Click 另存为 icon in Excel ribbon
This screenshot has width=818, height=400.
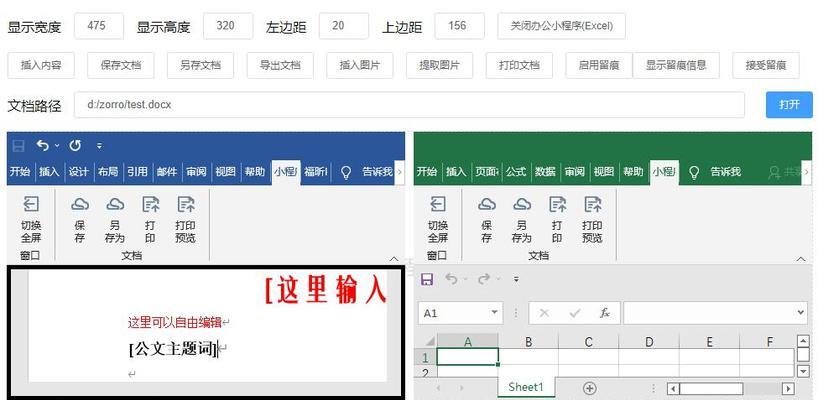coord(522,204)
